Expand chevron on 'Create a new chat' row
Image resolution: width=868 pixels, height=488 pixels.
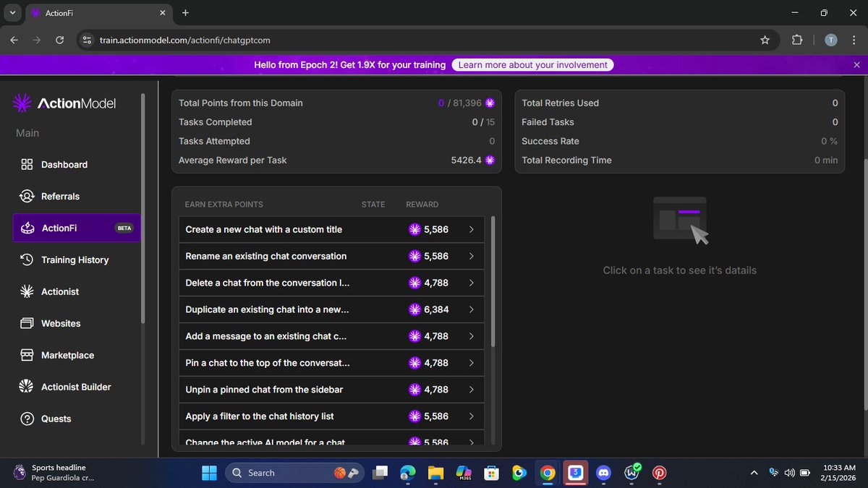pos(471,229)
